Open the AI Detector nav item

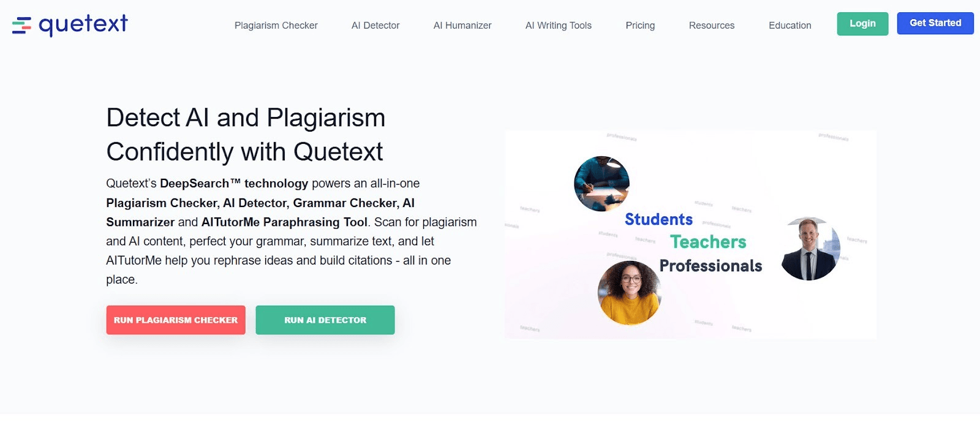[375, 25]
